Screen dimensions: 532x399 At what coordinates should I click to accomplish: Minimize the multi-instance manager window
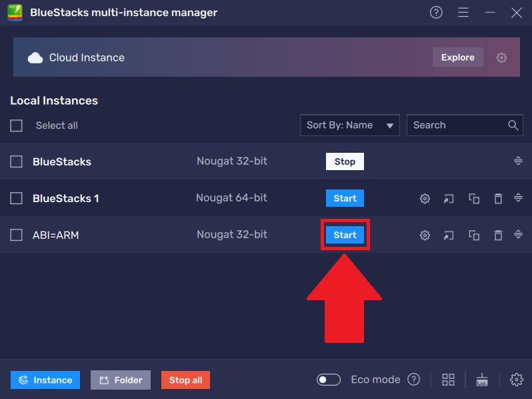(489, 13)
